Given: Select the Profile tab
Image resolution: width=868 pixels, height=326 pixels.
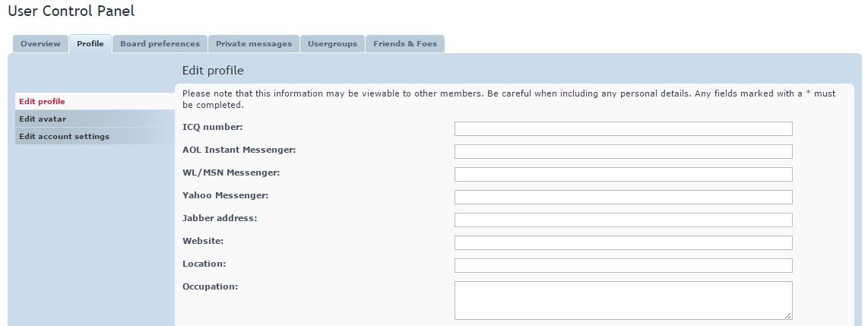Looking at the screenshot, I should [90, 44].
